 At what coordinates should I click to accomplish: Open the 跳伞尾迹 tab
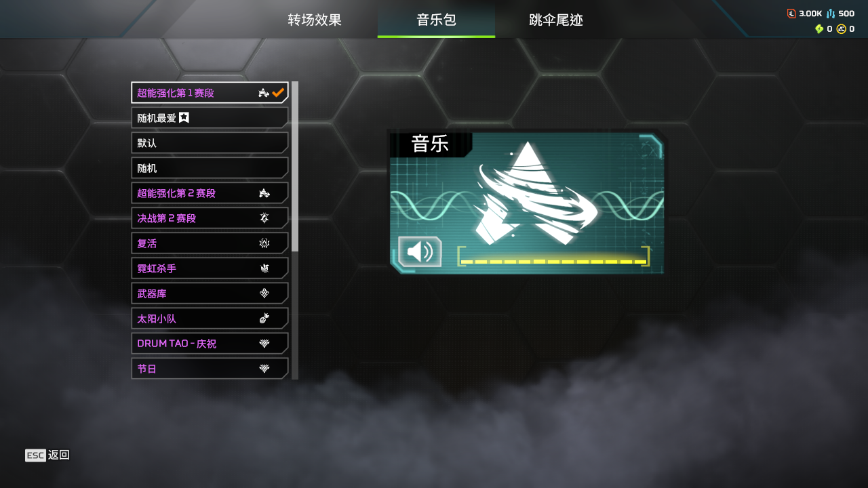tap(556, 20)
